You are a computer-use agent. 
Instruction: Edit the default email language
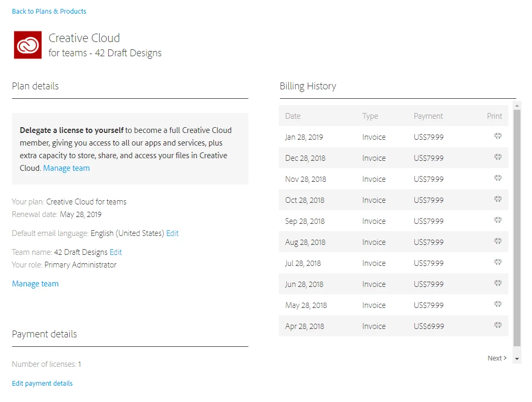pos(172,233)
